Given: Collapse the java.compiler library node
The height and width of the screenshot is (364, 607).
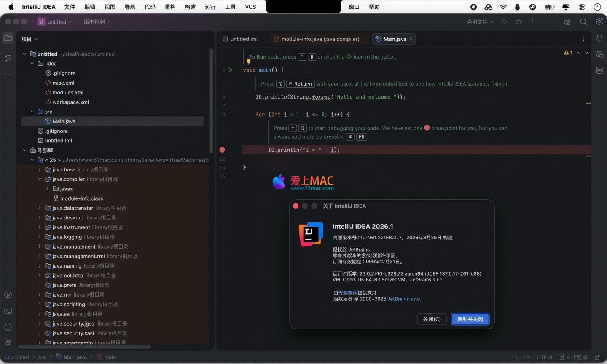Looking at the screenshot, I should pos(40,179).
